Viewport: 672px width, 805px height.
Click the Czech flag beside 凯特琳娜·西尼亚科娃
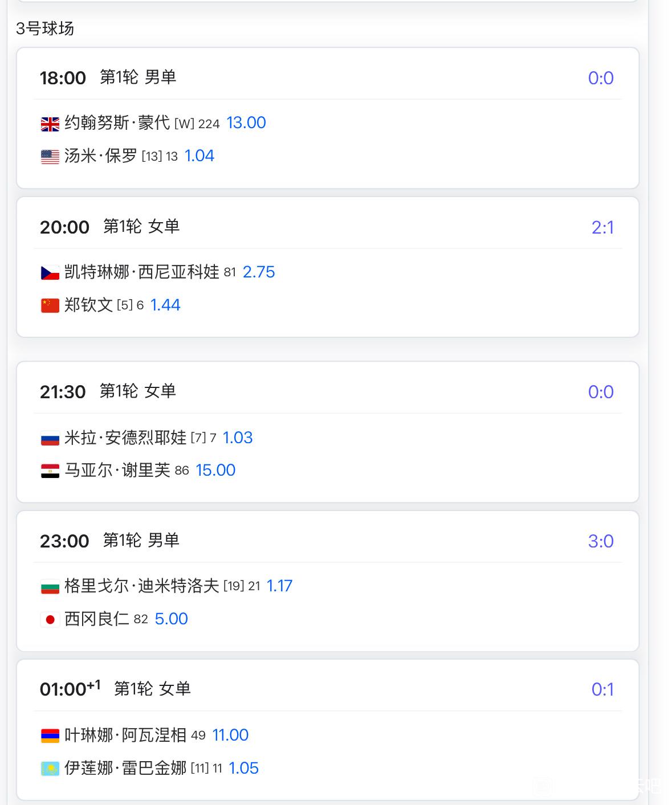click(50, 273)
